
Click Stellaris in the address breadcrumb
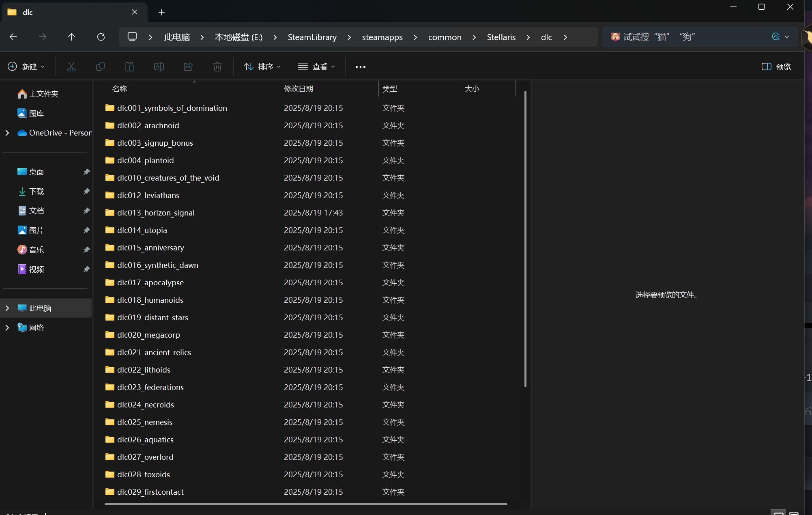coord(501,37)
